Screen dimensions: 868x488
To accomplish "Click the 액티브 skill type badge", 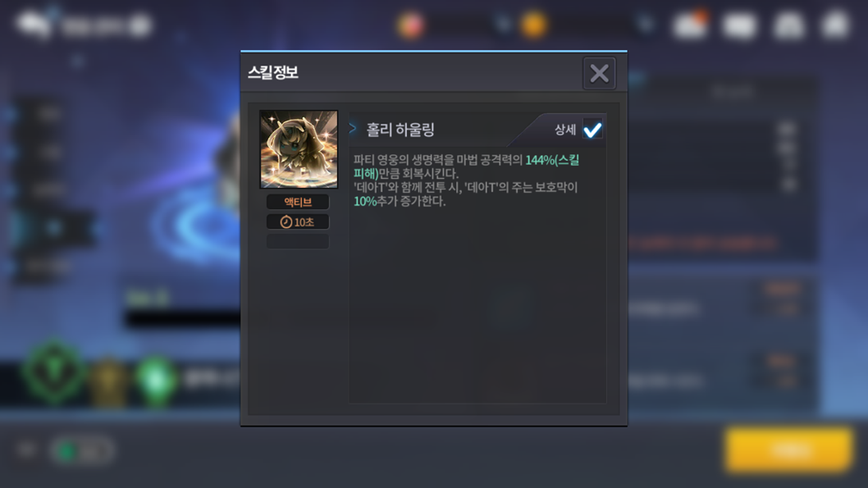I will click(x=298, y=202).
